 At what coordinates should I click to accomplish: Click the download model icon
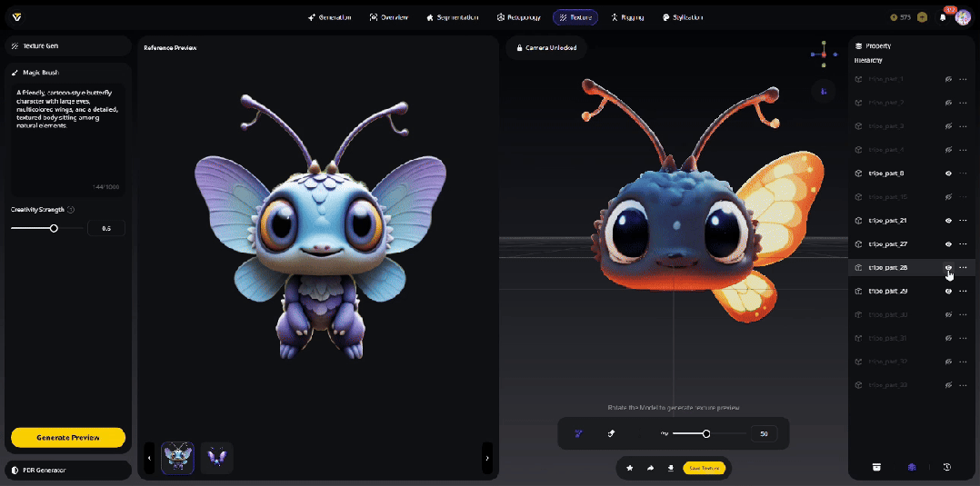pos(670,469)
